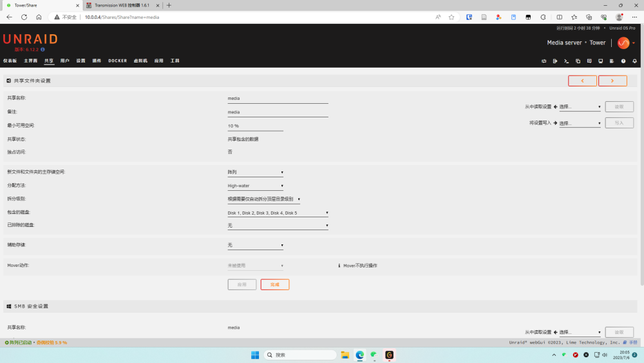The image size is (644, 363).
Task: Open the 从中读取设置 select dropdown in share settings
Action: coord(580,107)
